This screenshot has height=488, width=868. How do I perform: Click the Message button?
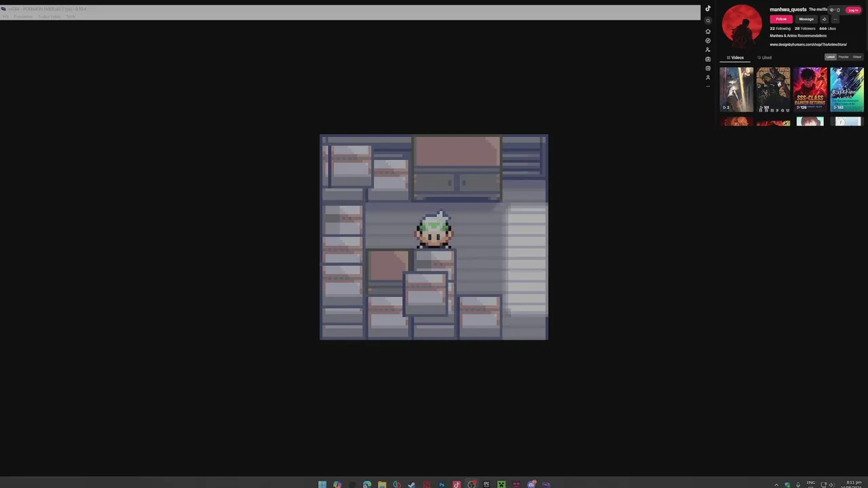pyautogui.click(x=806, y=19)
